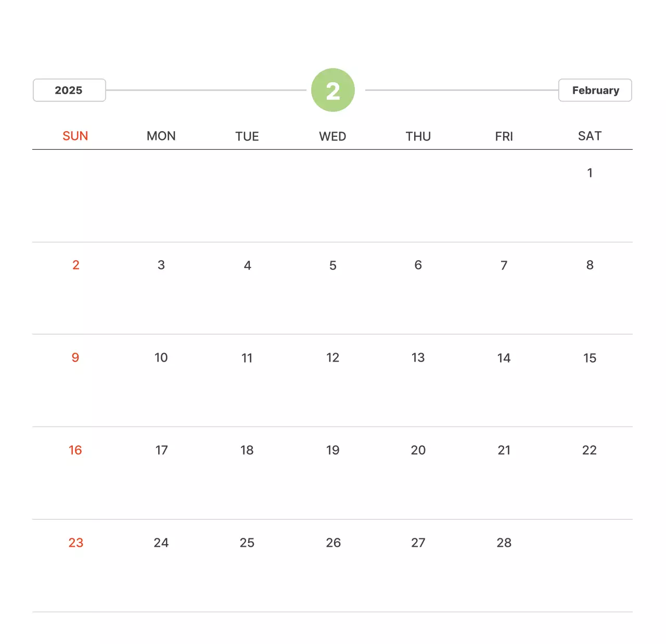Open the February month selector
The height and width of the screenshot is (644, 666).
[595, 91]
